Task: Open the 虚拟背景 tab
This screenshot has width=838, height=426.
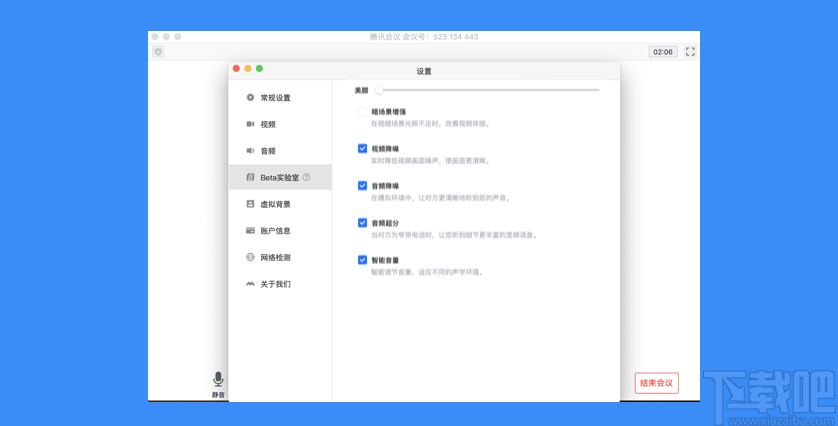Action: [280, 204]
